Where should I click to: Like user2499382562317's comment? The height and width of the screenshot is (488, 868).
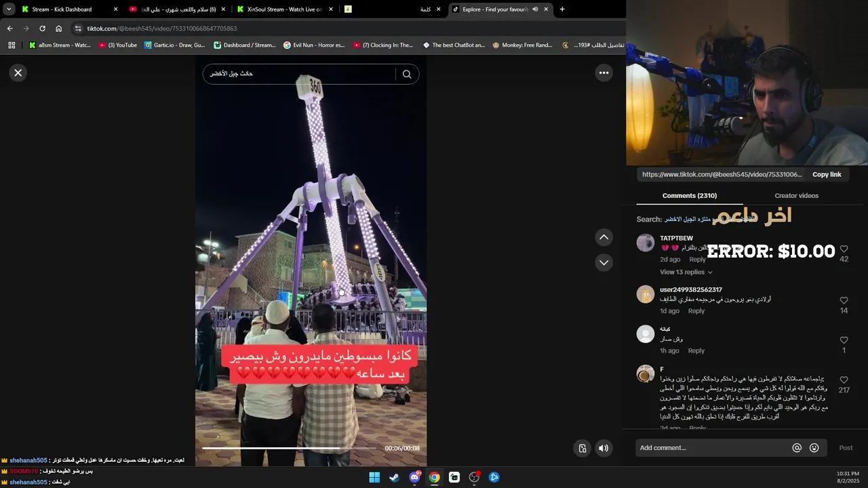click(844, 300)
